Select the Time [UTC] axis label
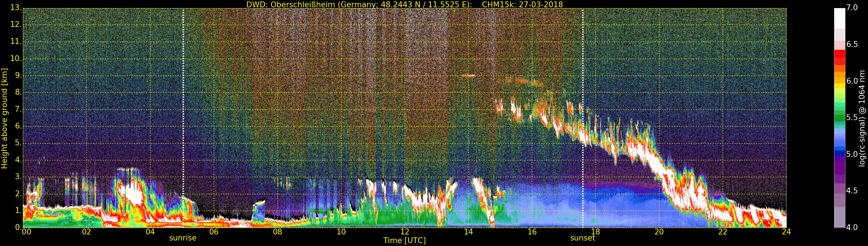This screenshot has height=246, width=868. point(404,241)
